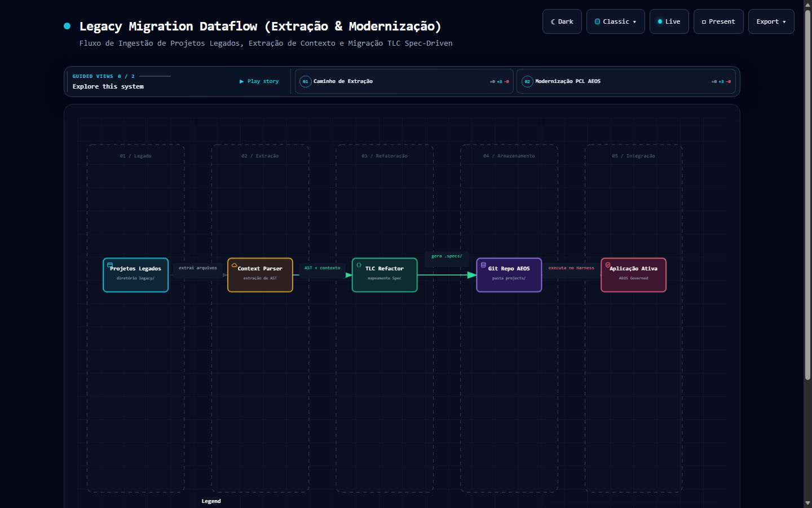Select the Projetos Legados node
Viewport: 812px width, 508px height.
tap(135, 275)
